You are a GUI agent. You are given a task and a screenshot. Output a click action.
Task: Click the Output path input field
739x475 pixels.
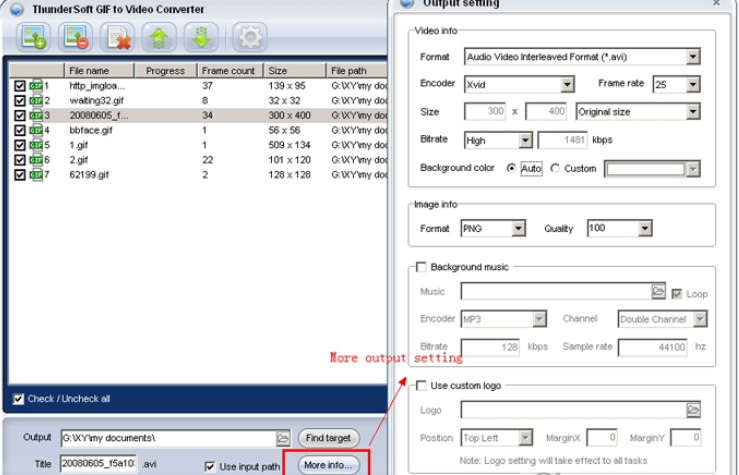169,438
